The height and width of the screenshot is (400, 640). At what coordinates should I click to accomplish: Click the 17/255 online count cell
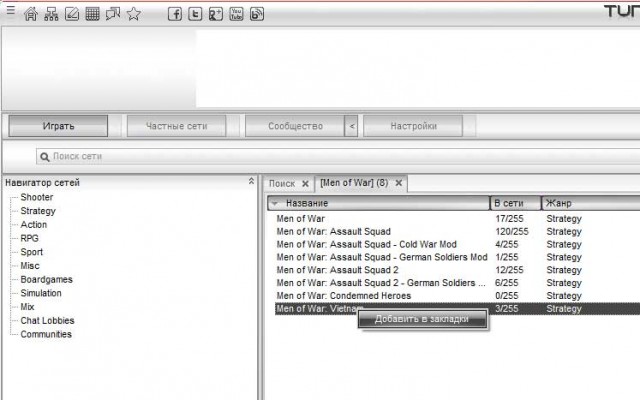point(509,219)
